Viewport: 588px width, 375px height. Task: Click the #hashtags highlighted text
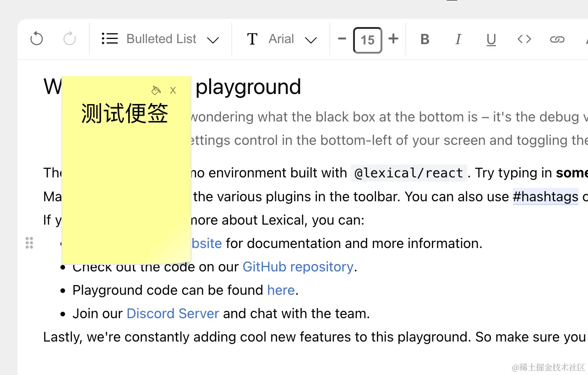[545, 197]
